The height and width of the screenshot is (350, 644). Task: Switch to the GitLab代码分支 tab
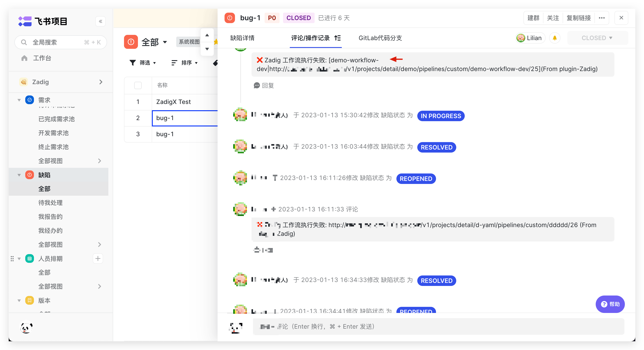click(x=380, y=38)
